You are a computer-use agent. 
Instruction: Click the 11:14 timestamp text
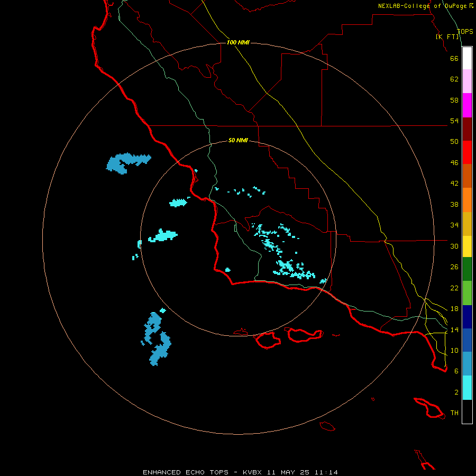tap(326, 472)
